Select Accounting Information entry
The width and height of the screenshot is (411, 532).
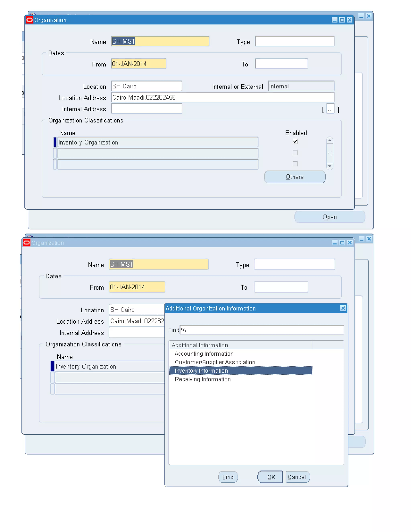(x=204, y=354)
